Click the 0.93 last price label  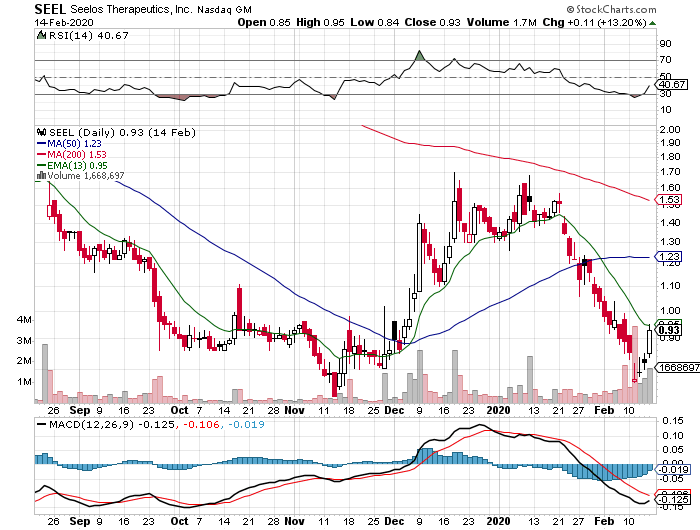669,330
